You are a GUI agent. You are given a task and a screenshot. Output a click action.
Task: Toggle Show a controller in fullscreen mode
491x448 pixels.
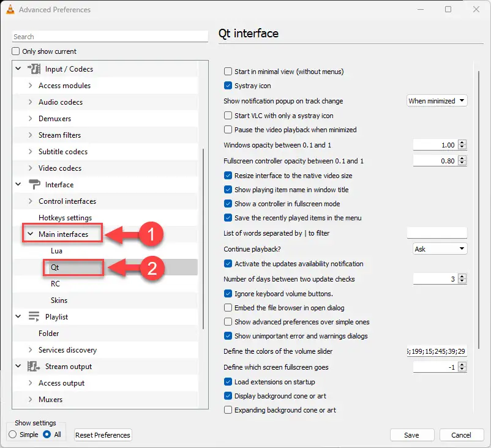(228, 204)
